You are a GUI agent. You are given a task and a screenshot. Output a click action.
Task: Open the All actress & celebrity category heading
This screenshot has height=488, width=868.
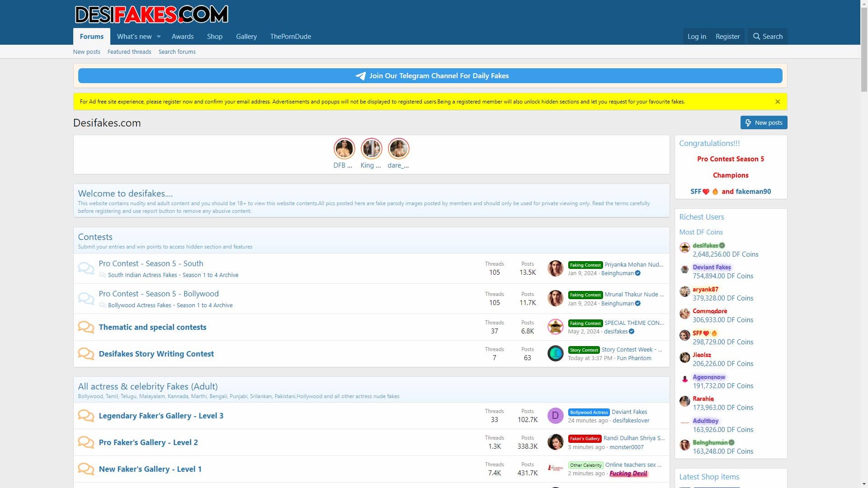(148, 387)
